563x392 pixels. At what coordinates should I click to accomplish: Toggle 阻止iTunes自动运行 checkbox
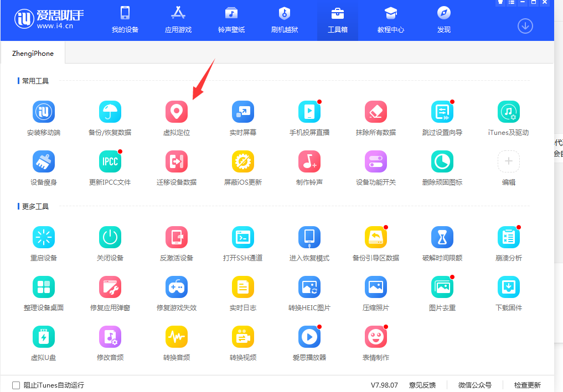[16, 385]
